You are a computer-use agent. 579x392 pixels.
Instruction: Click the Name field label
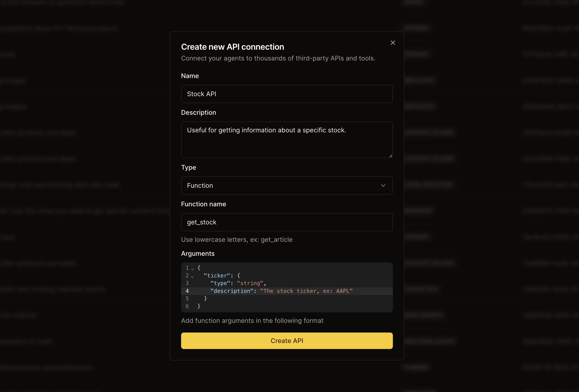coord(190,76)
